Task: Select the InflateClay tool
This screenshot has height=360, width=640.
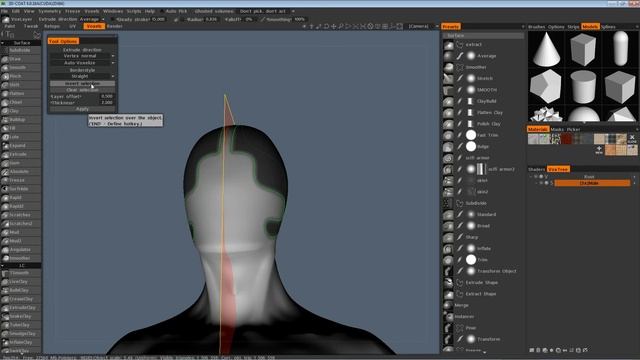Action: [20, 342]
